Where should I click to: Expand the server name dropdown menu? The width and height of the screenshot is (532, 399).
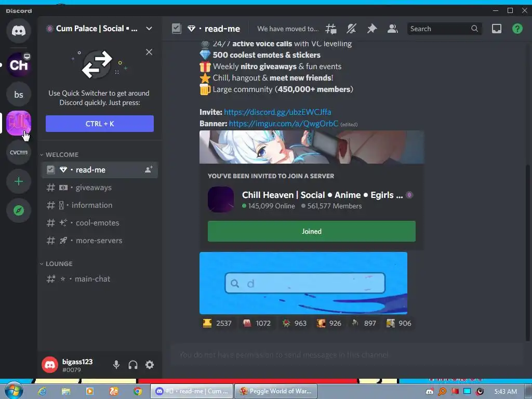(149, 29)
